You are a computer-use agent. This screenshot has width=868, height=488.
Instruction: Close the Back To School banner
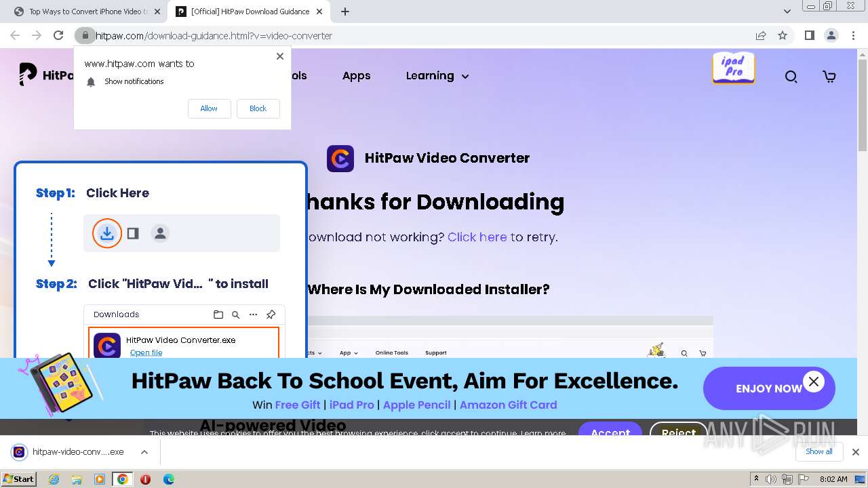tap(814, 381)
